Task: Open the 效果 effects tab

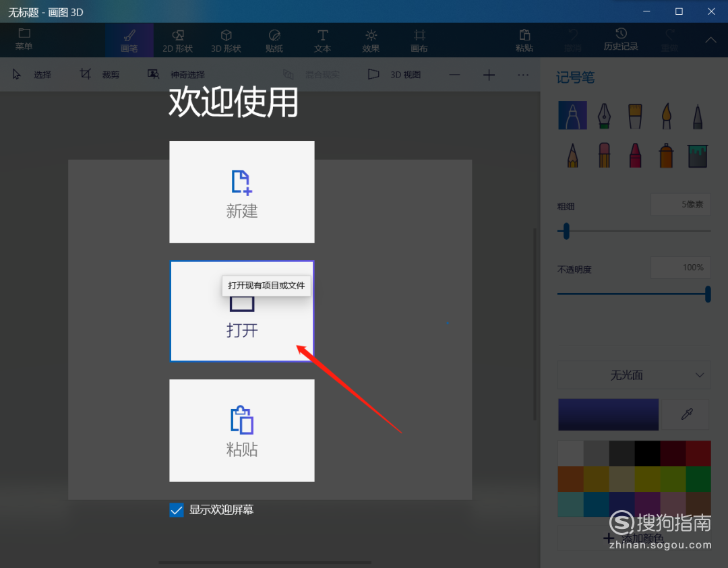Action: coord(371,40)
